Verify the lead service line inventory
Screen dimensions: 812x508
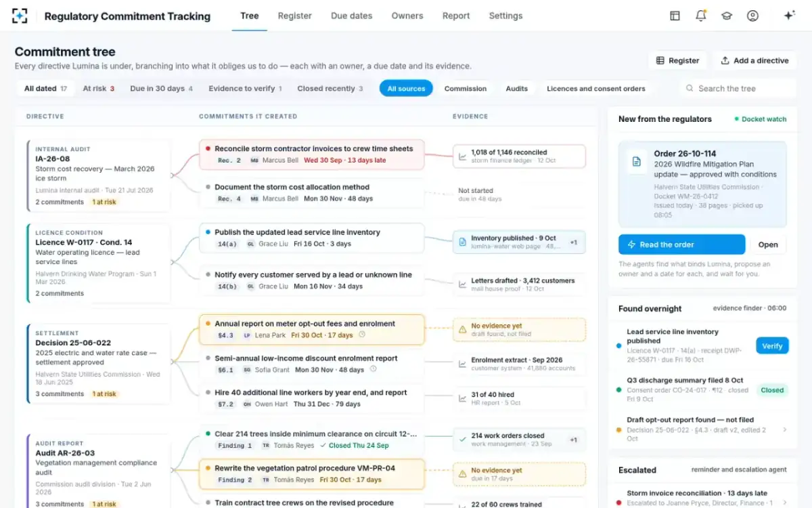[772, 345]
